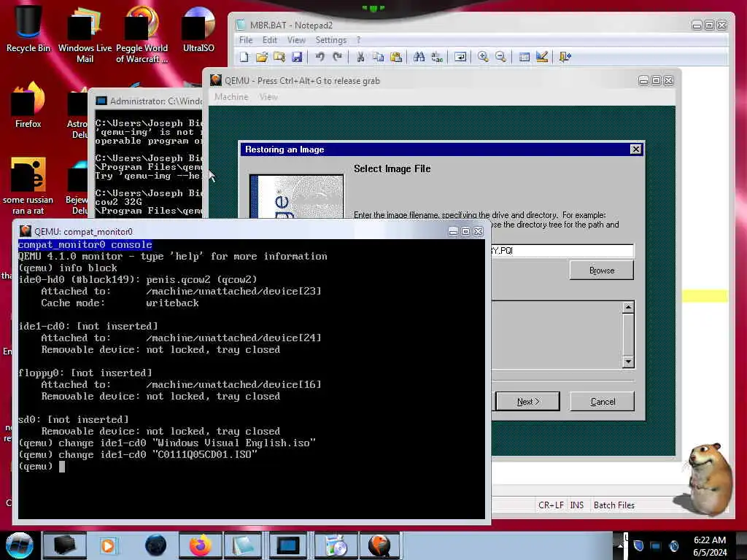
Task: Click the Browse file icon in Notepad2 toolbar
Action: tap(279, 57)
